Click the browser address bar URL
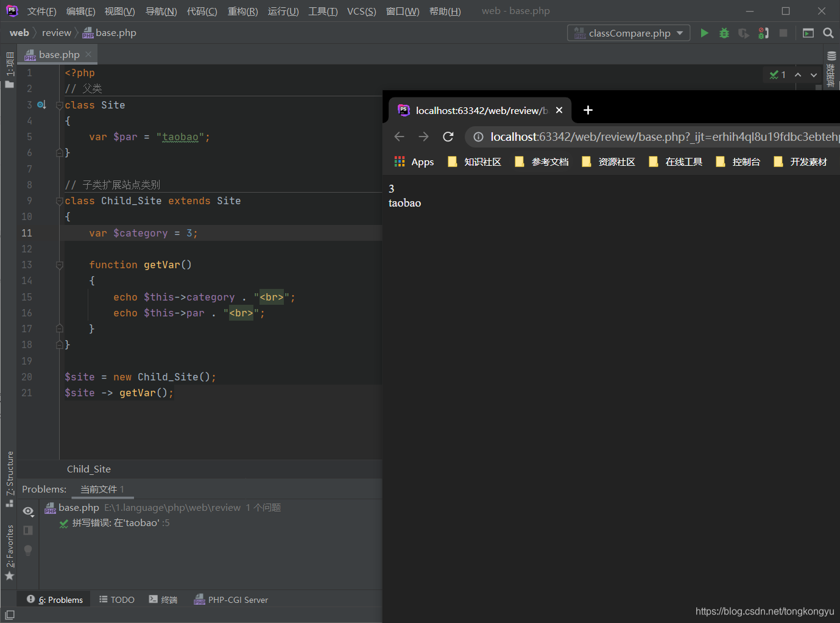This screenshot has height=623, width=840. (x=664, y=137)
